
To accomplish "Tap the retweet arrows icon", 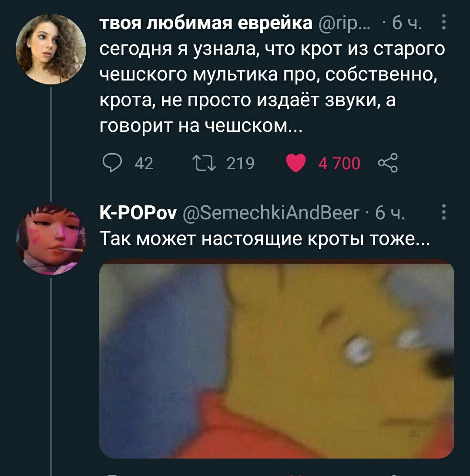I will (x=205, y=163).
